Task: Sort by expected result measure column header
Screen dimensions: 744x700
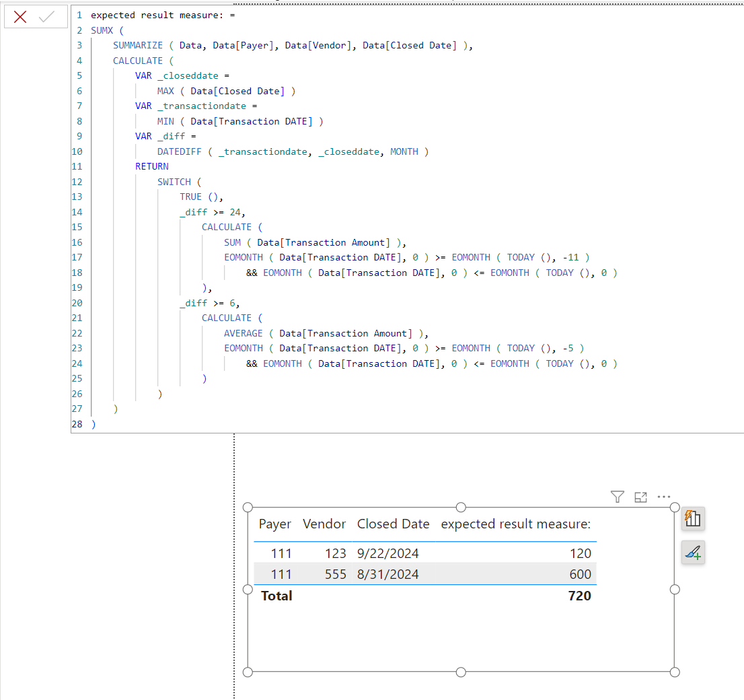Action: point(516,524)
